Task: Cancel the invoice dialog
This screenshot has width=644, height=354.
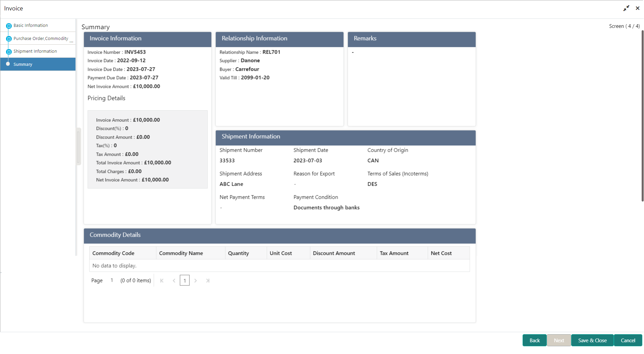Action: 628,340
